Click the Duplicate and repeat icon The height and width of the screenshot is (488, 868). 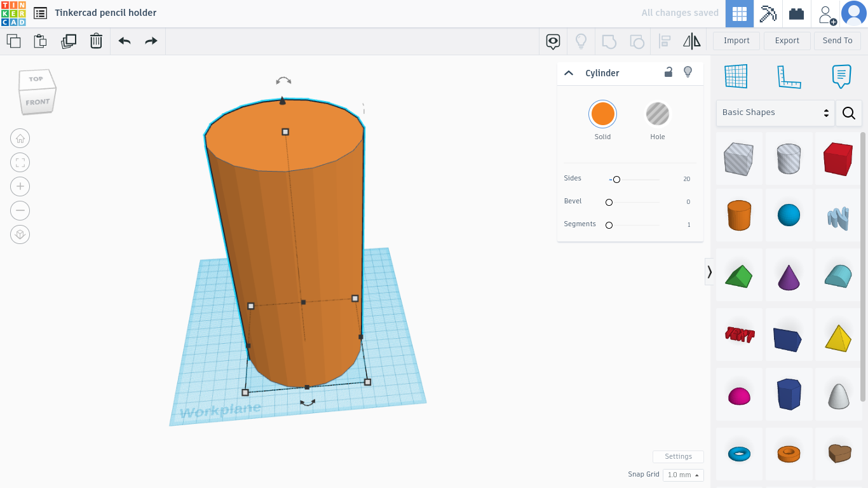pos(69,41)
